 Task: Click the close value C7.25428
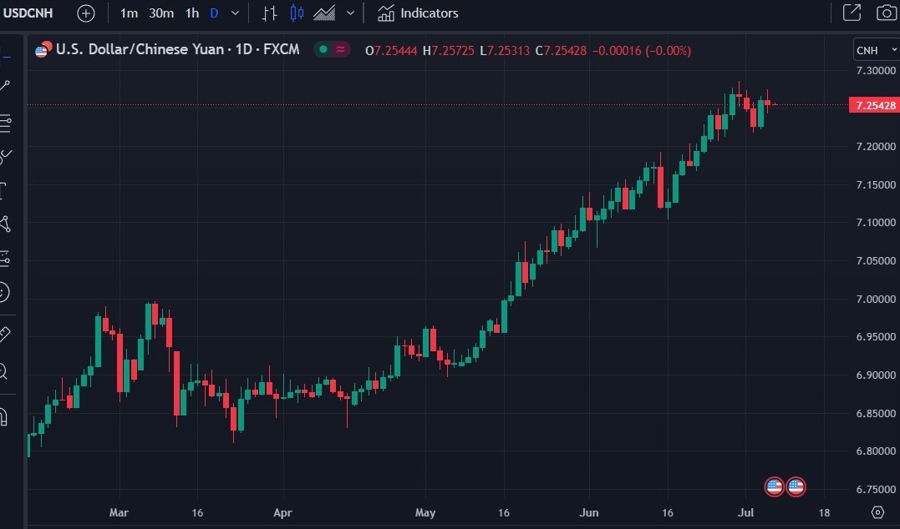(561, 50)
